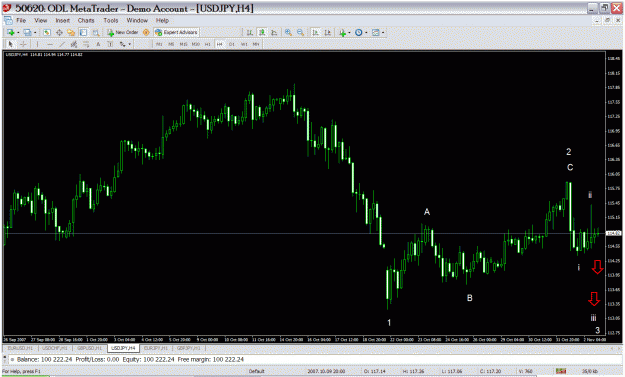The height and width of the screenshot is (377, 625).
Task: Expand the Indicators dropdown arrow
Action: 350,32
